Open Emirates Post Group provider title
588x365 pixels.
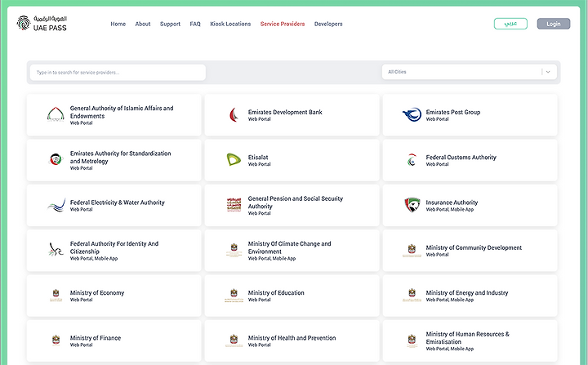[x=453, y=112]
